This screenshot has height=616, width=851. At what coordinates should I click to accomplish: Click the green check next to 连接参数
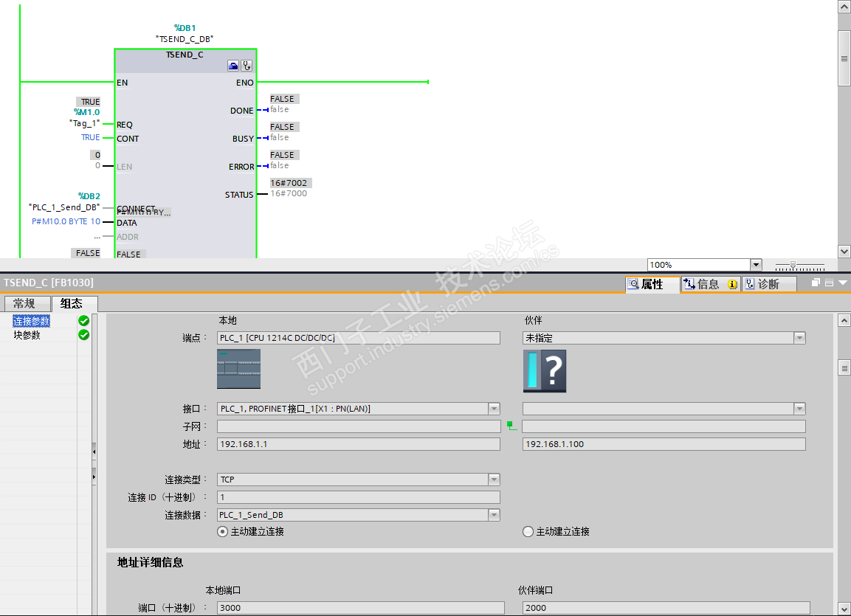tap(83, 320)
